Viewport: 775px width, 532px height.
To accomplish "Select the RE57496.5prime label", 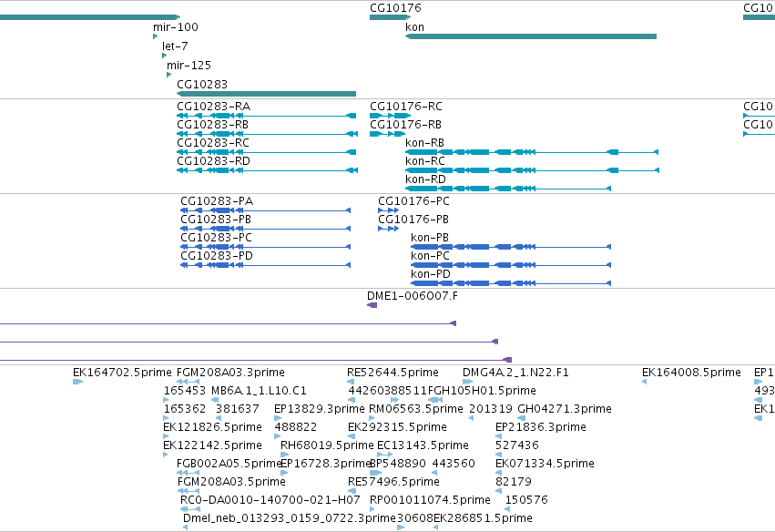I will coord(393,482).
